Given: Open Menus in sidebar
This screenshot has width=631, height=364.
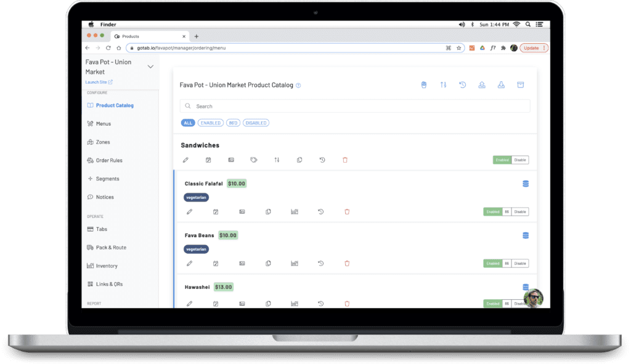Looking at the screenshot, I should pyautogui.click(x=99, y=124).
